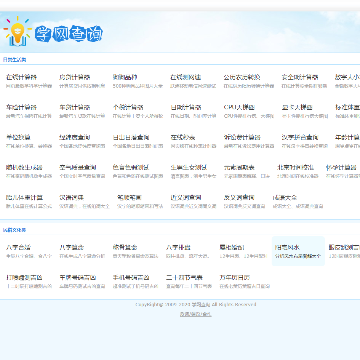
Task: Open 称骨算命 page
Action: click(125, 248)
